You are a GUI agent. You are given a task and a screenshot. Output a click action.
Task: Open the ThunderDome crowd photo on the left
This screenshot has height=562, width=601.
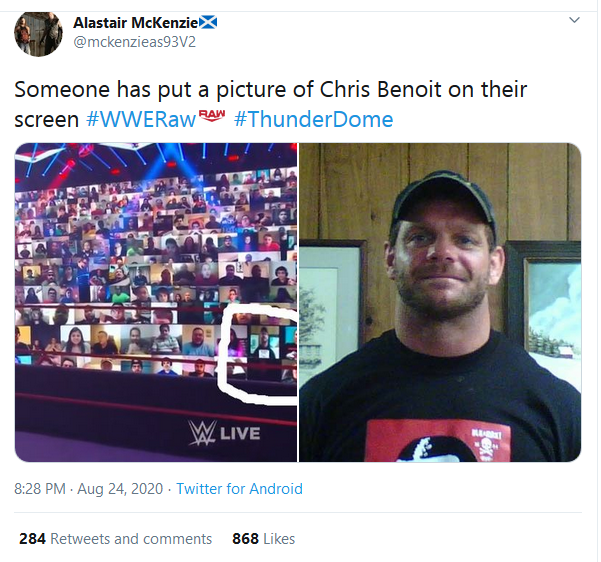click(x=156, y=302)
